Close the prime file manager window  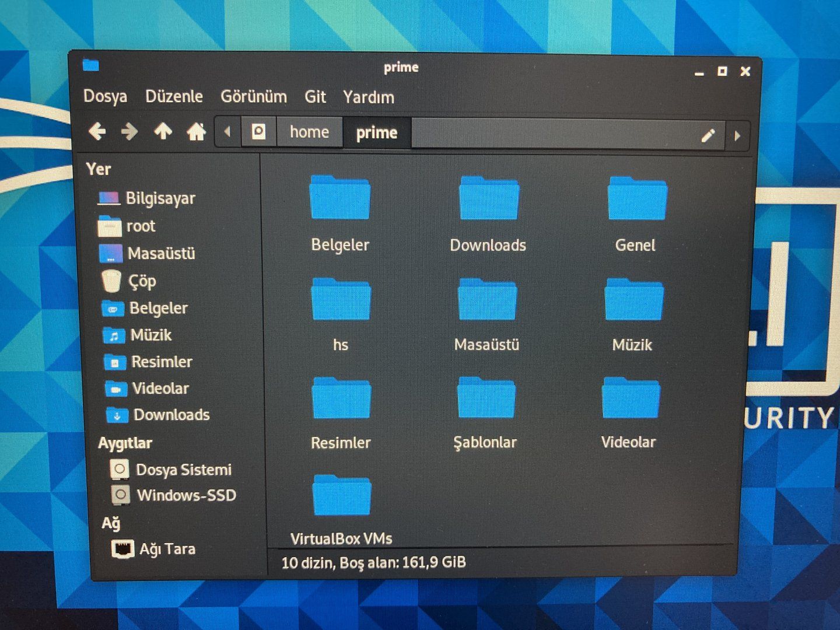[745, 71]
